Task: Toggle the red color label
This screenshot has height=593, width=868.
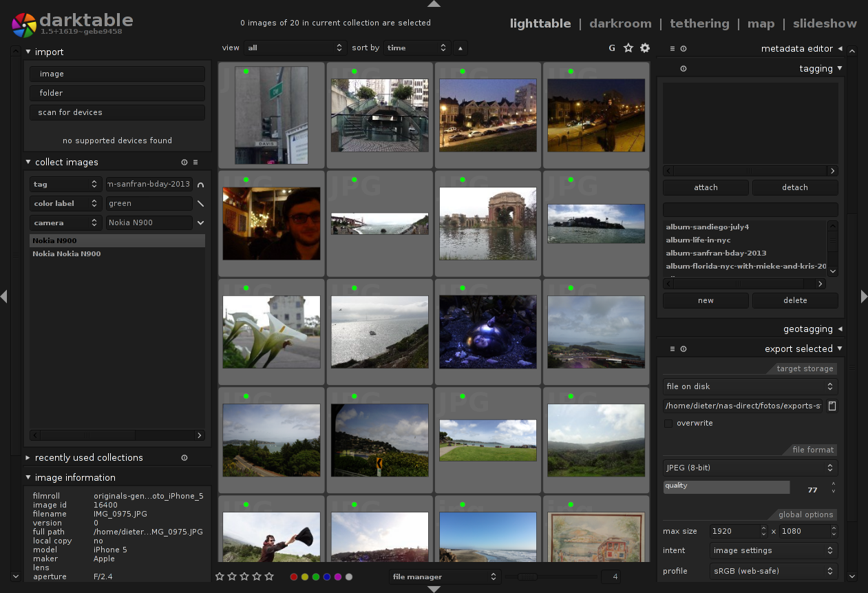Action: pos(294,577)
